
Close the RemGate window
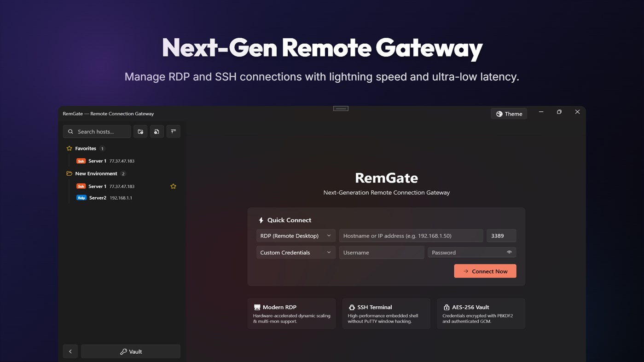click(x=577, y=112)
